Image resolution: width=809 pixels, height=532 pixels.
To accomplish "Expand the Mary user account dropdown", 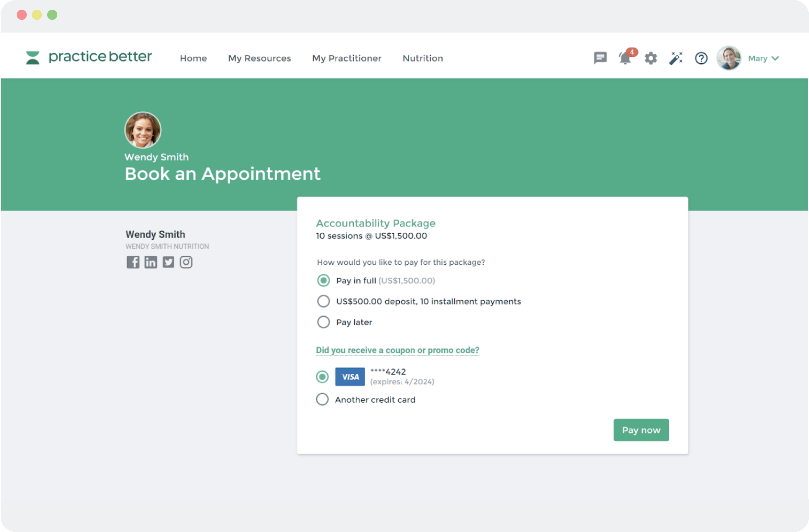I will 763,58.
